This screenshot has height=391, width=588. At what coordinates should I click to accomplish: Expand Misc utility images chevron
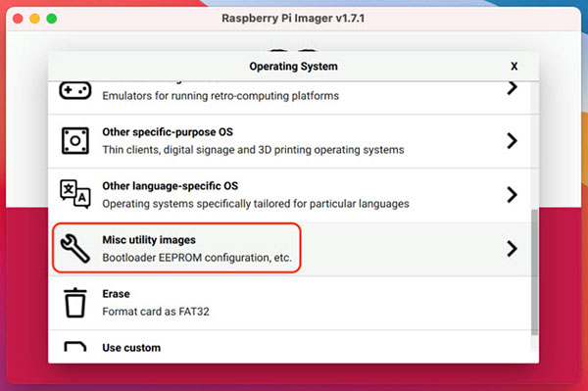(512, 249)
